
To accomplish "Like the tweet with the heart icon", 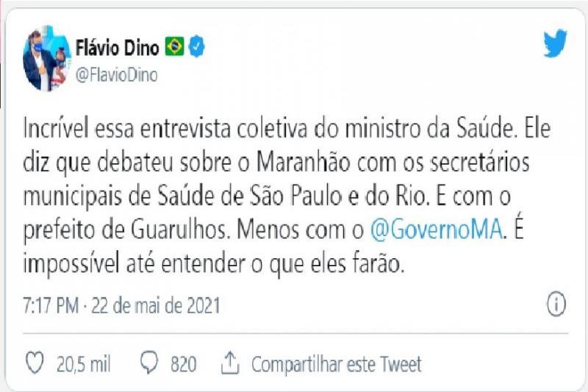I will (34, 363).
